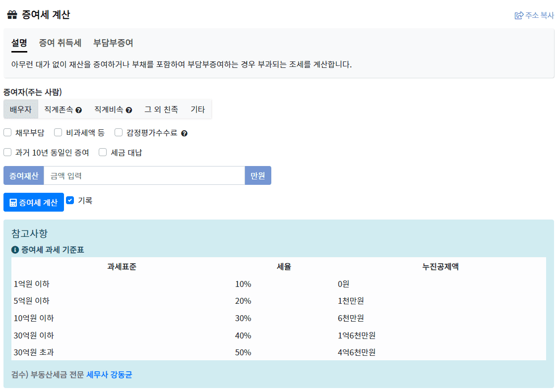Enable the 비과세액 등 checkbox

(58, 132)
